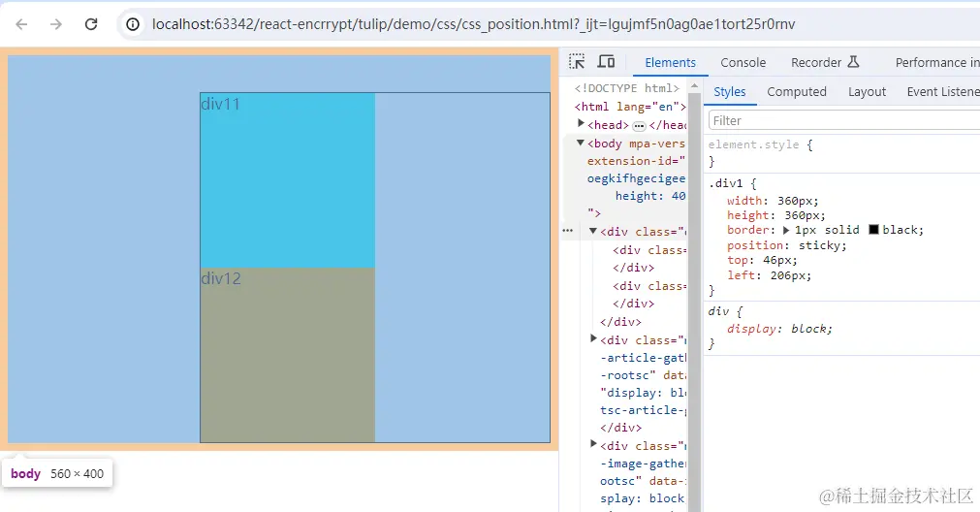The width and height of the screenshot is (980, 512).
Task: Open the Console tab
Action: [x=743, y=62]
